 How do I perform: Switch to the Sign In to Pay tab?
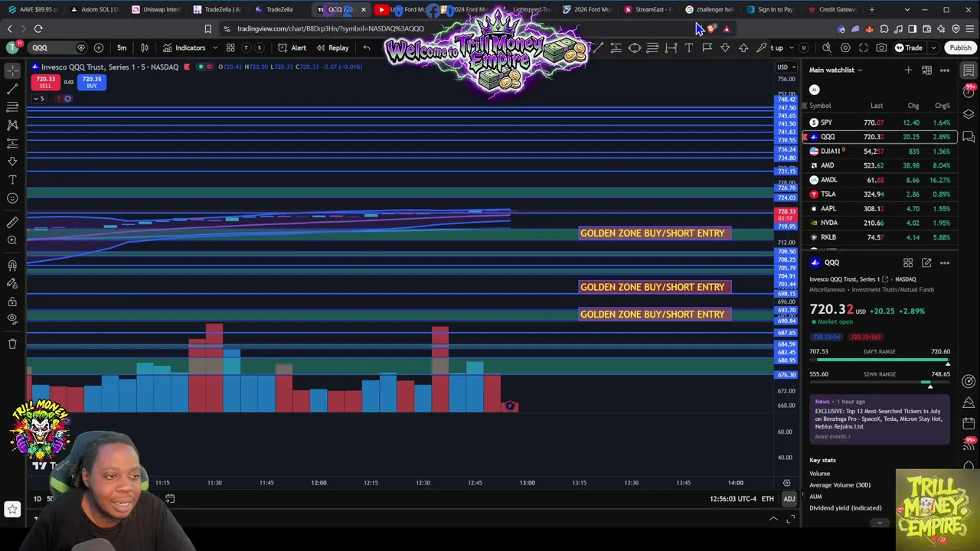(x=771, y=9)
